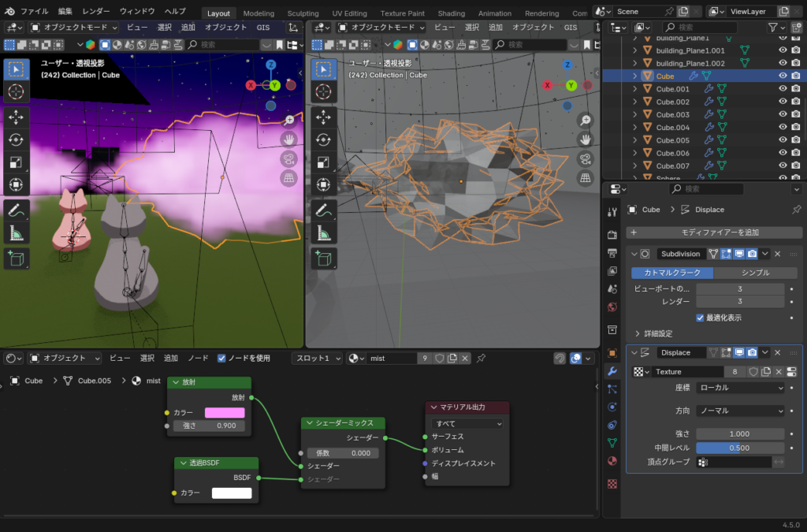Expand the Advanced settings section under Subdivision
Screen dimensions: 807x532
pos(638,333)
